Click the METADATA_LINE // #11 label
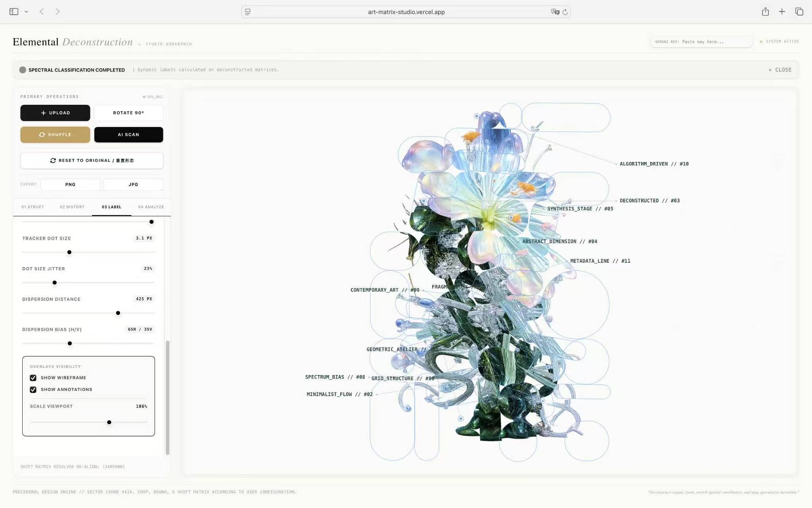Viewport: 812px width, 508px height. point(600,261)
